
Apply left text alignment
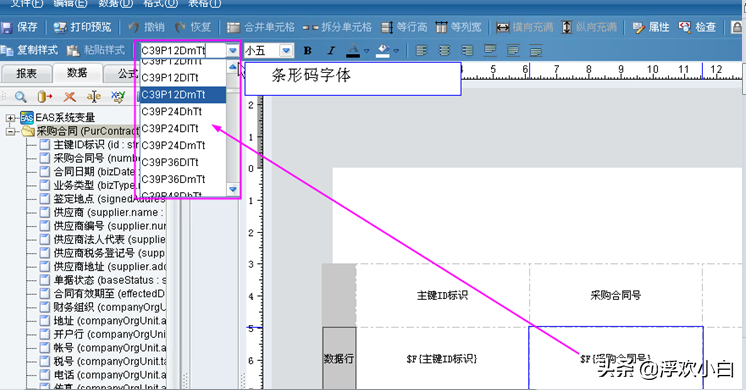[x=422, y=50]
